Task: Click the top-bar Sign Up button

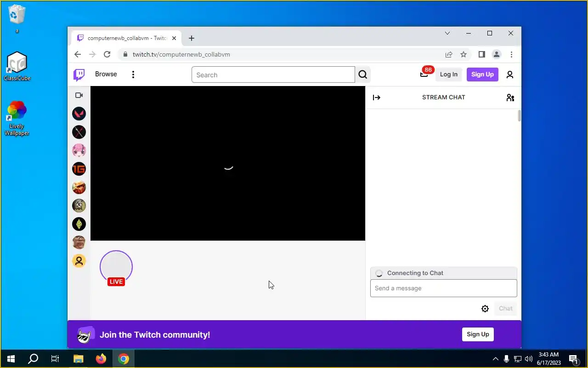Action: (482, 75)
